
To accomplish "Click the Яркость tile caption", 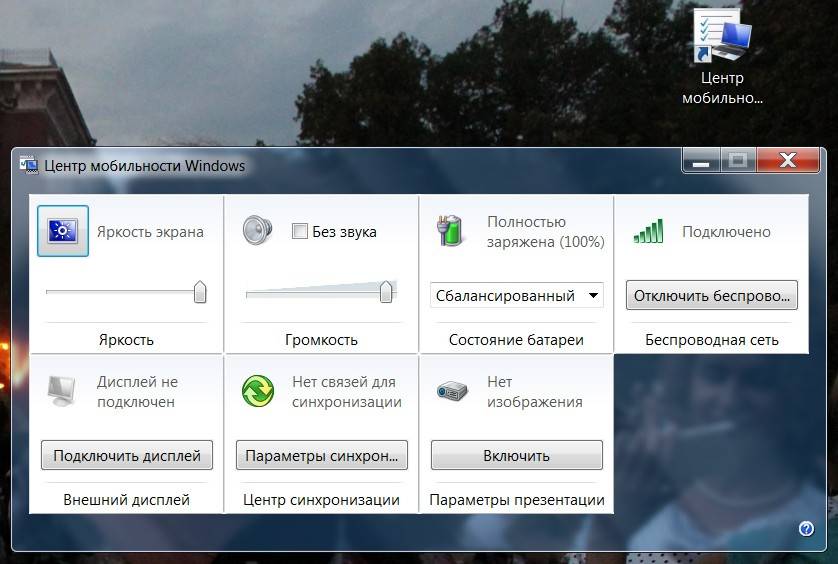I will coord(126,340).
